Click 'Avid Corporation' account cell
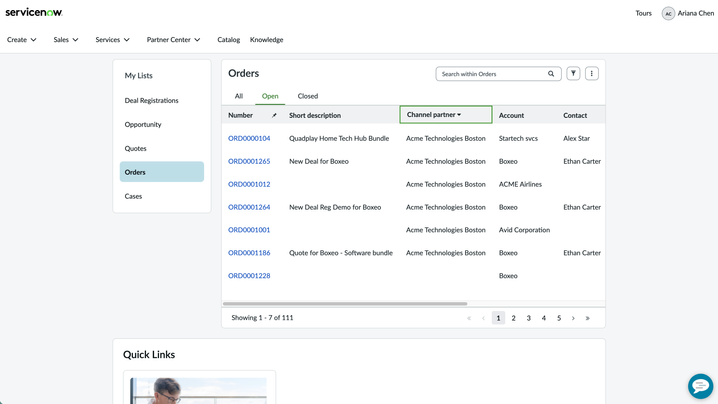 click(524, 230)
